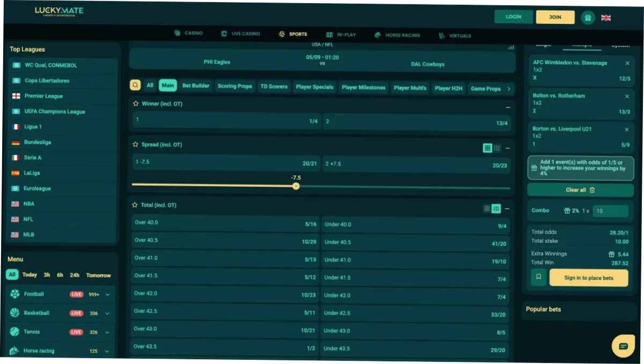This screenshot has height=364, width=644.
Task: Click the apps grid icon beside the JOIN button
Action: (588, 17)
